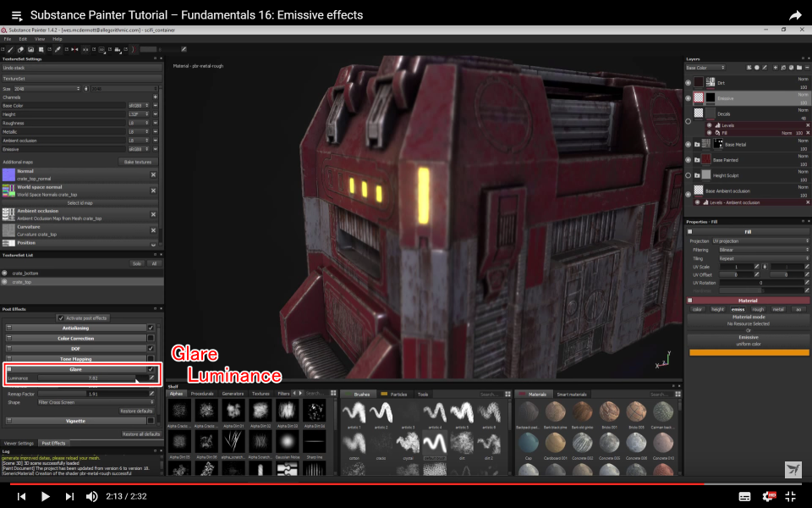Image resolution: width=812 pixels, height=508 pixels.
Task: Add a new channel with plus icon
Action: coord(155,97)
